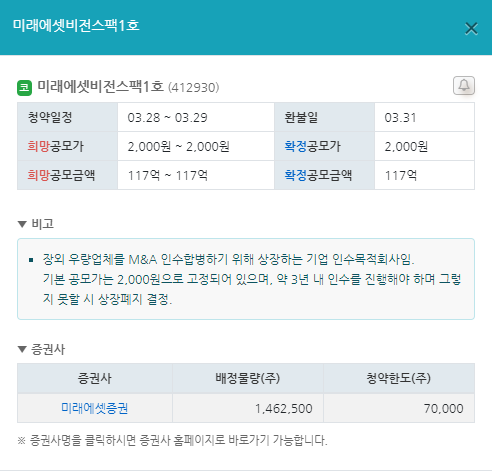Collapse the 증권사 section triangle
Image resolution: width=492 pixels, height=473 pixels.
coord(22,349)
